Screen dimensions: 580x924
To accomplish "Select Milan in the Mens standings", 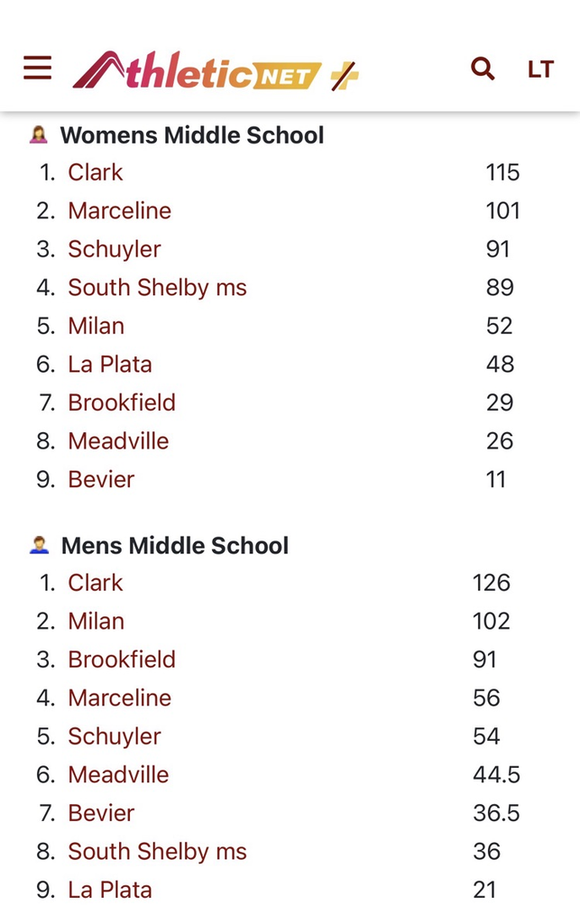I will pyautogui.click(x=96, y=621).
